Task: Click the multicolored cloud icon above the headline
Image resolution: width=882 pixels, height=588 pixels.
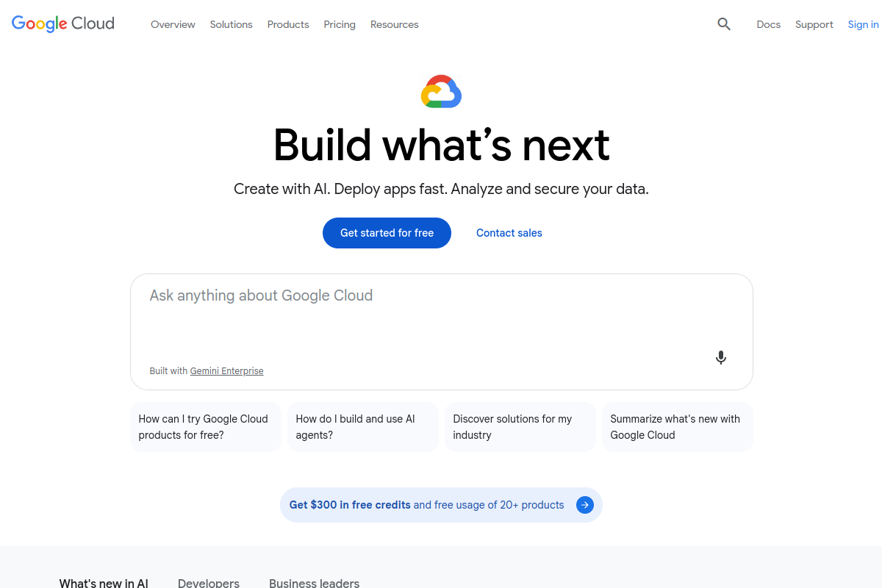Action: (x=441, y=91)
